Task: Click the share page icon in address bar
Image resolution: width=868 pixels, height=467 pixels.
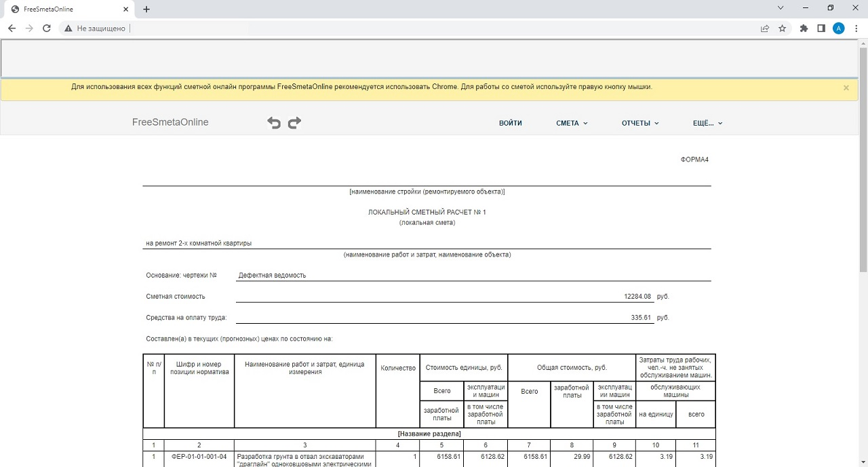Action: tap(765, 29)
